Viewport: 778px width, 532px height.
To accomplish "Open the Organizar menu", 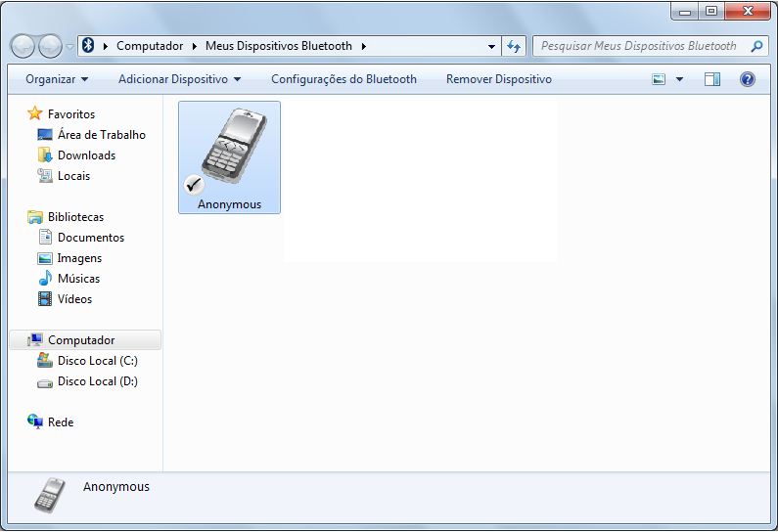I will point(57,79).
